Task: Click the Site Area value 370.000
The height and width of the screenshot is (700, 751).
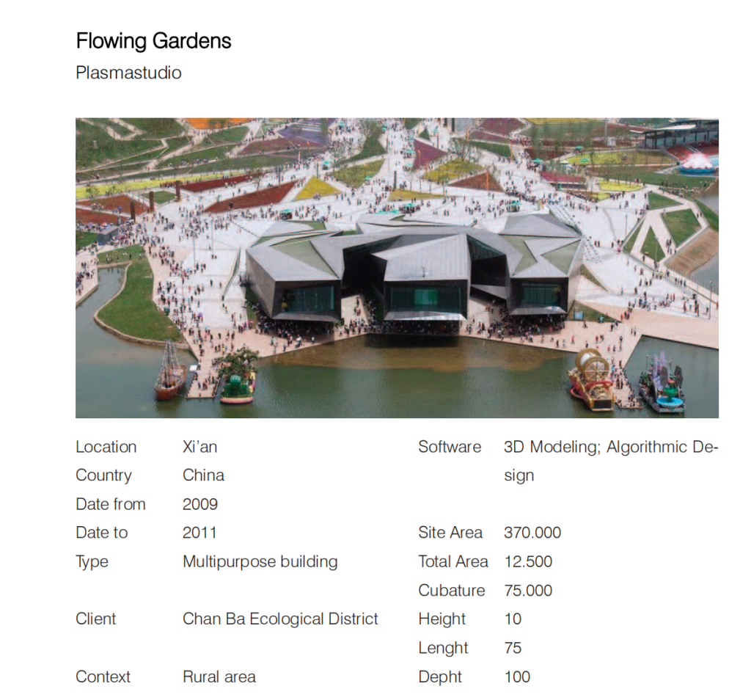Action: [x=532, y=533]
